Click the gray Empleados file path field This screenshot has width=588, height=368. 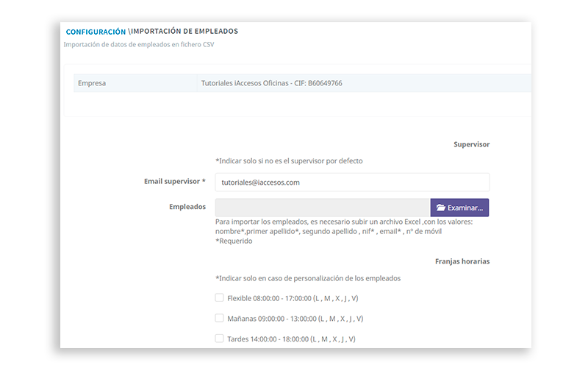(323, 208)
